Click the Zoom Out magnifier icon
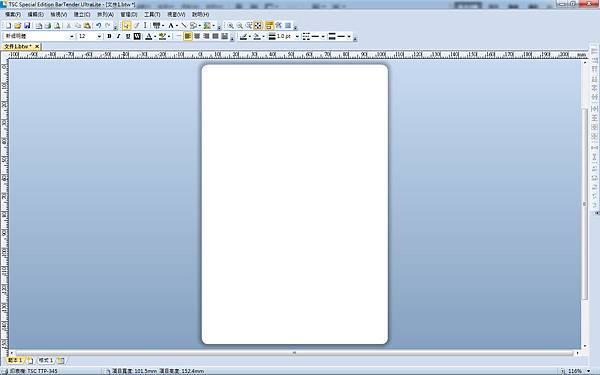 point(240,26)
